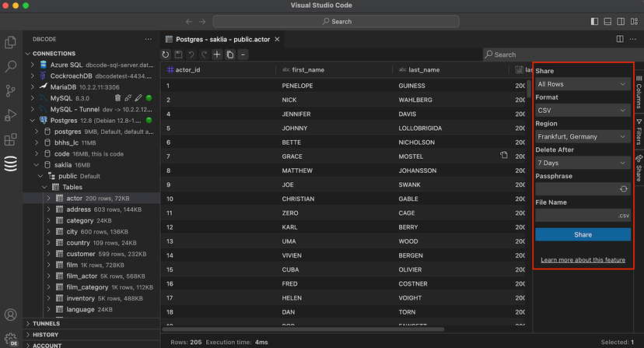Click the File Name input field

pos(583,215)
